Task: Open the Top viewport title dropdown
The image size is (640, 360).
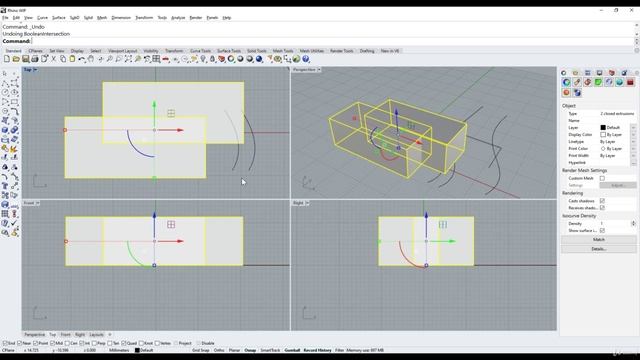Action: pos(35,70)
